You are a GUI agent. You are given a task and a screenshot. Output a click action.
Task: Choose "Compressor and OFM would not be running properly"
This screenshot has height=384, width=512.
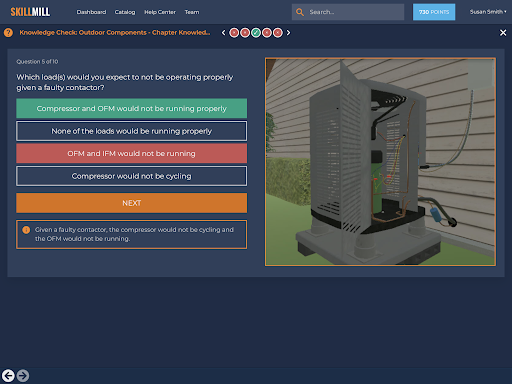pos(132,108)
